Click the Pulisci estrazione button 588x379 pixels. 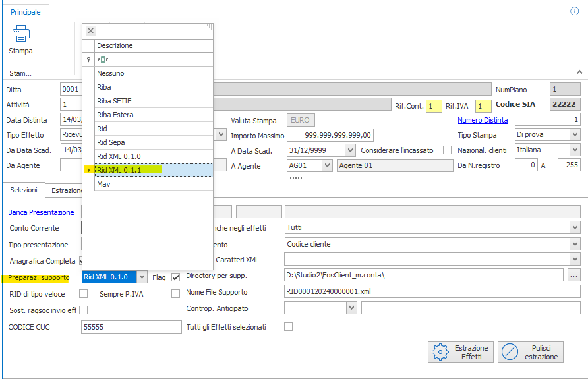tap(530, 352)
